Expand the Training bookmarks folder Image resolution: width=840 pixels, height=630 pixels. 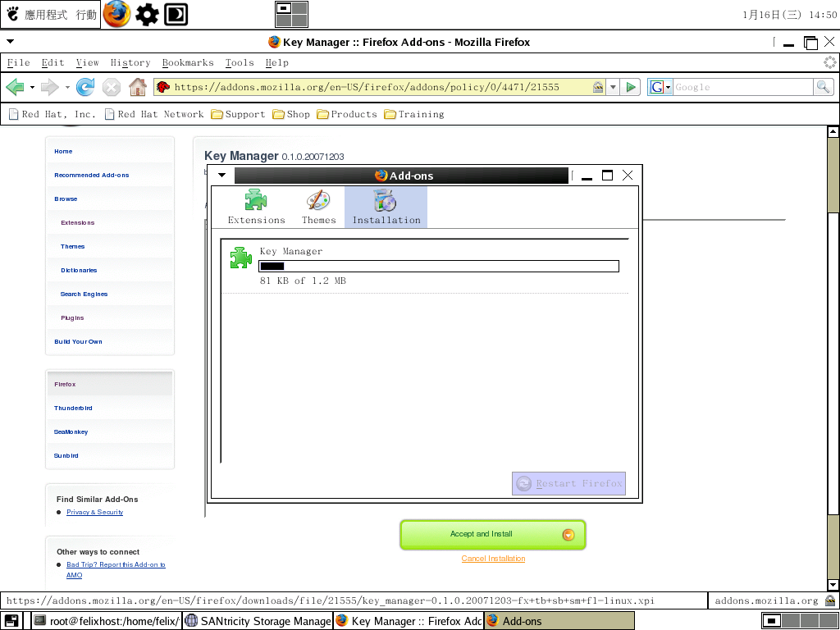click(414, 114)
